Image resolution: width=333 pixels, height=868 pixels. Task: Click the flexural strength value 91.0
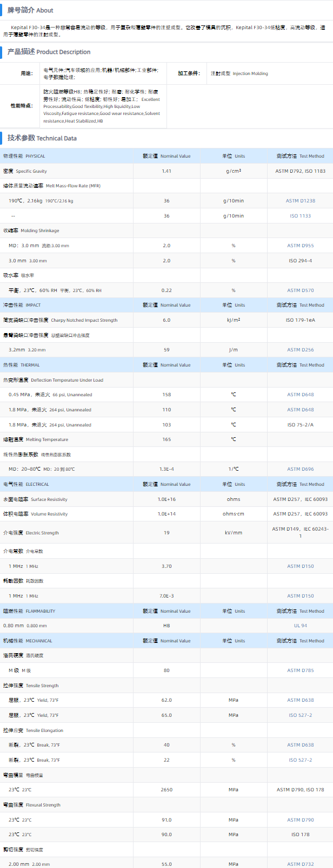point(166,820)
